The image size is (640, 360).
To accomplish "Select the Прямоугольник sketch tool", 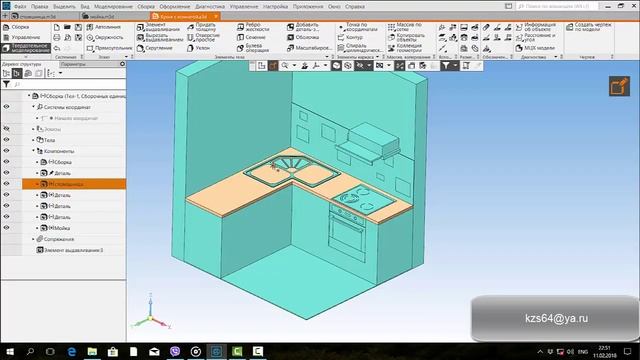I will (x=109, y=48).
